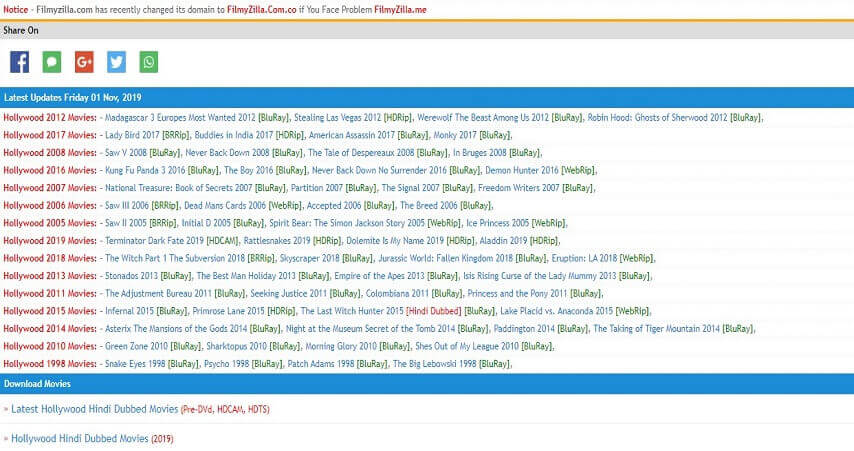Open Monky 2017 BluRay
The image size is (854, 451).
[472, 135]
